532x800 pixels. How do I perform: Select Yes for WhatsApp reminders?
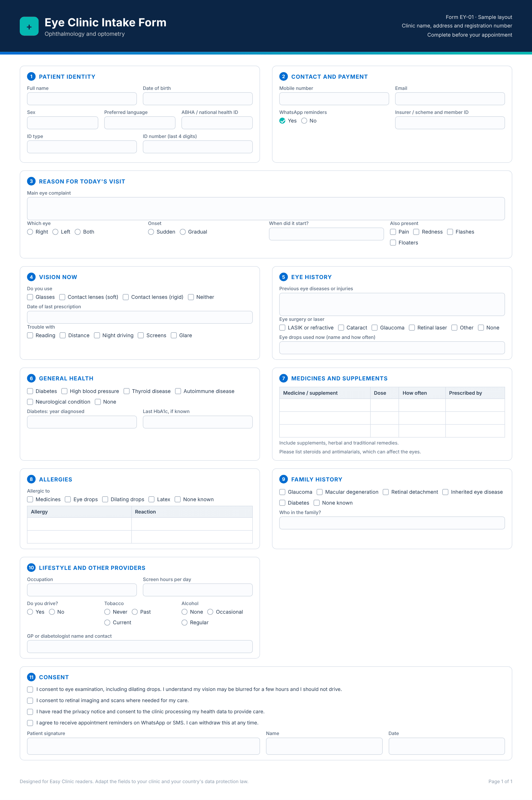point(282,121)
